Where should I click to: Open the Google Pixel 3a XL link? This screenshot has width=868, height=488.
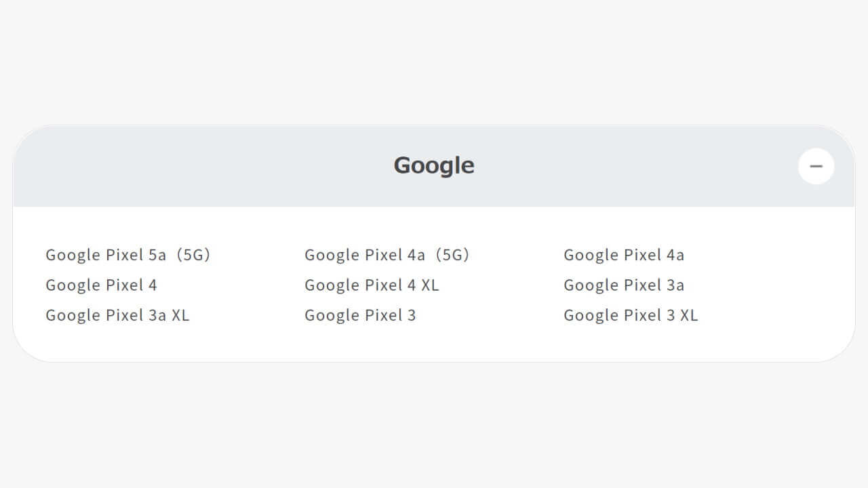click(x=117, y=315)
